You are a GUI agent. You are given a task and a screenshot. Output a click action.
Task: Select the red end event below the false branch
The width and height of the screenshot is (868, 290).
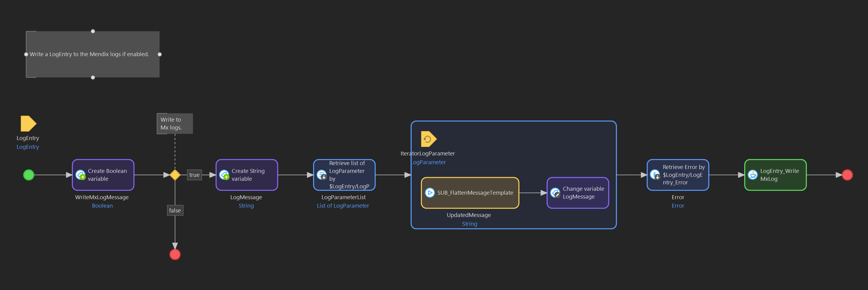[x=175, y=254]
